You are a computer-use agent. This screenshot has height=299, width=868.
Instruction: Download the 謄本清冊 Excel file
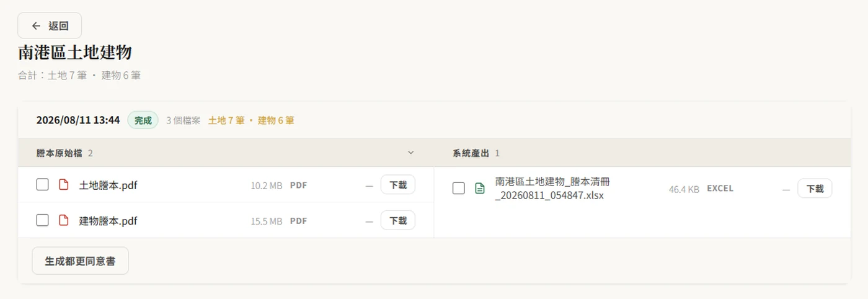[x=814, y=189]
